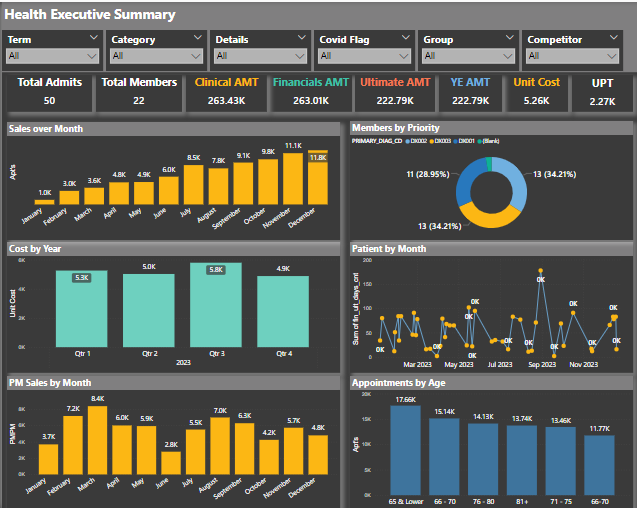Collapse the Term slicer header chevron

93,38
